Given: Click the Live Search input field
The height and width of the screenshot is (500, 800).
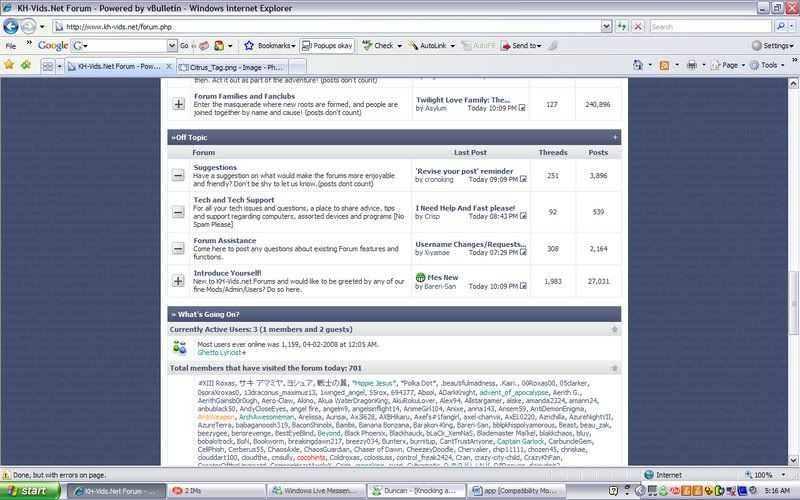Looking at the screenshot, I should click(710, 27).
